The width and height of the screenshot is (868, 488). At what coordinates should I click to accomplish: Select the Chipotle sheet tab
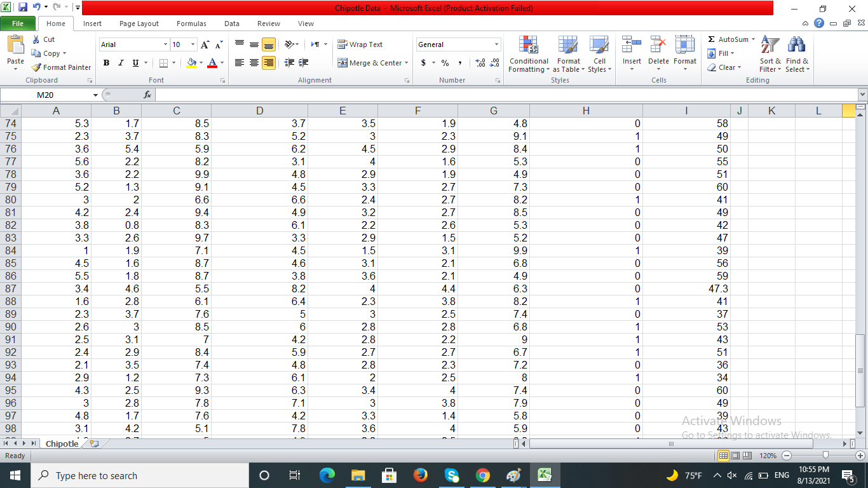pos(61,444)
